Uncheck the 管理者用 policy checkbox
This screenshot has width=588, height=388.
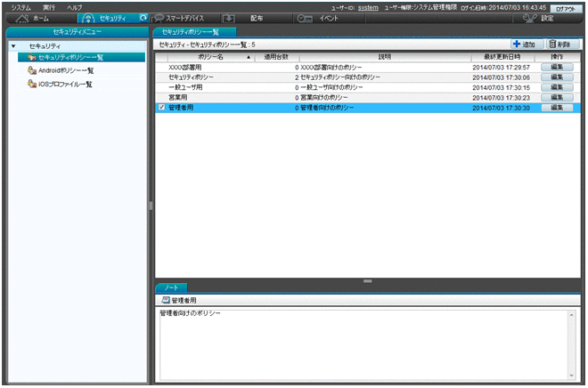pos(161,108)
